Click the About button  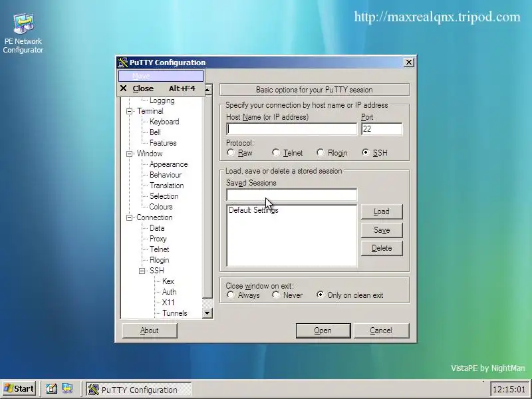(149, 331)
